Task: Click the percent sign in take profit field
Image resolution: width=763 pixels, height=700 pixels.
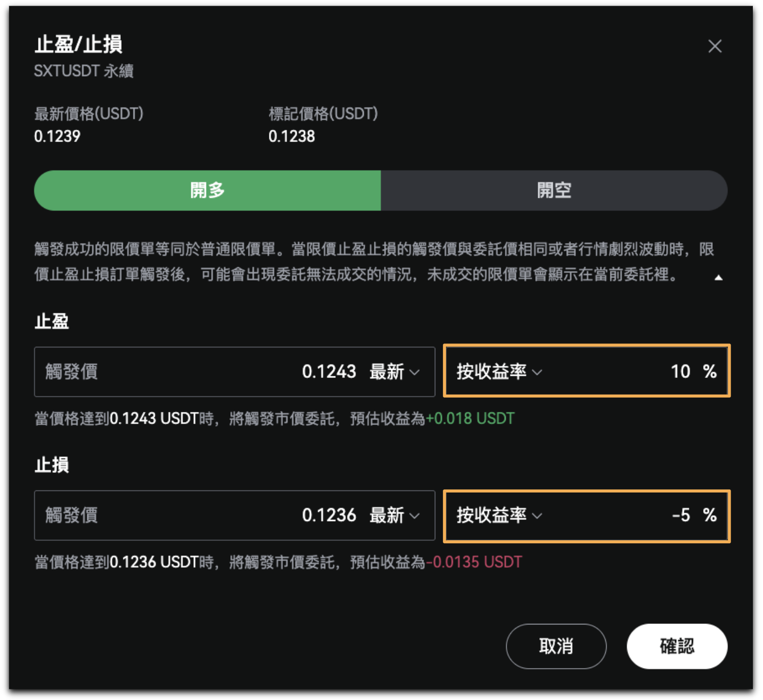Action: click(710, 372)
